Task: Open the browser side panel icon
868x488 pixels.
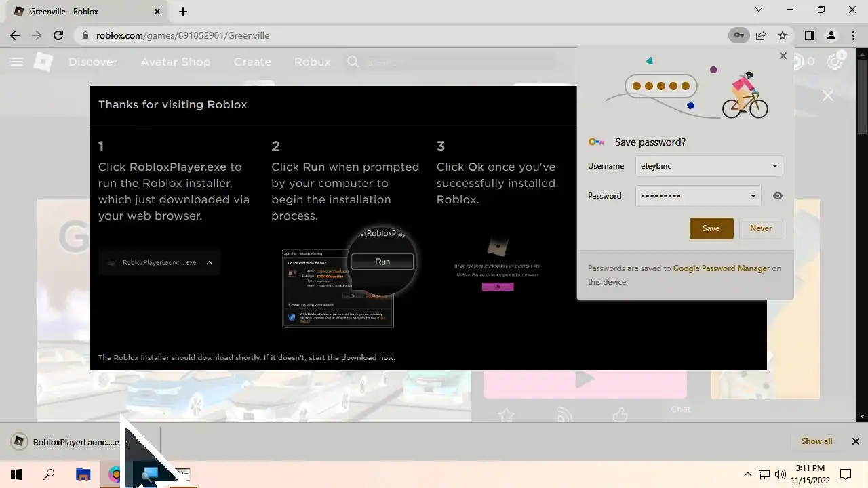Action: pos(809,35)
